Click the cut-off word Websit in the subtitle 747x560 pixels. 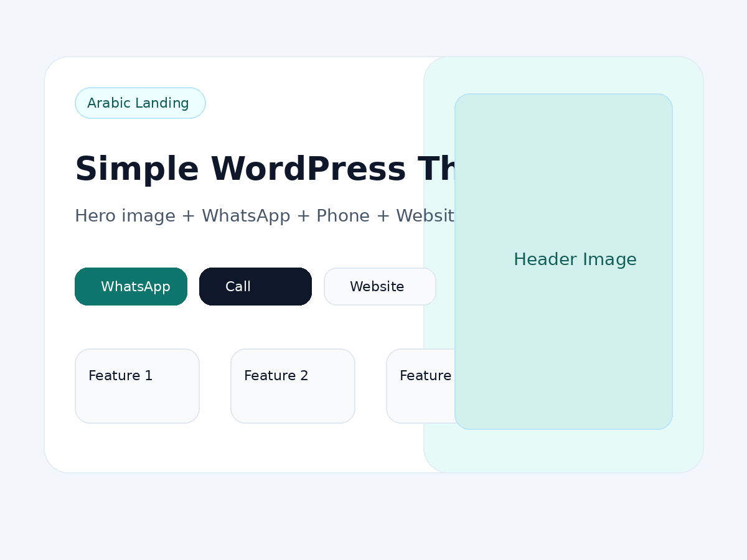(x=425, y=217)
